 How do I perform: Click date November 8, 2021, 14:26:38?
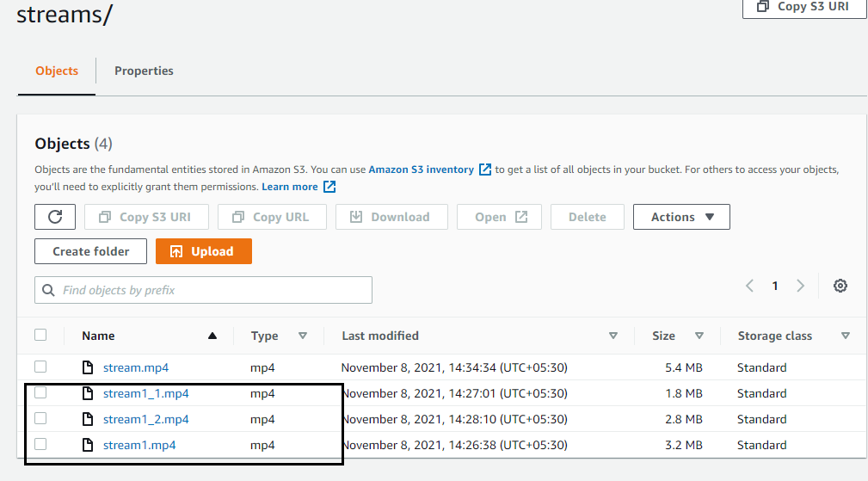455,445
